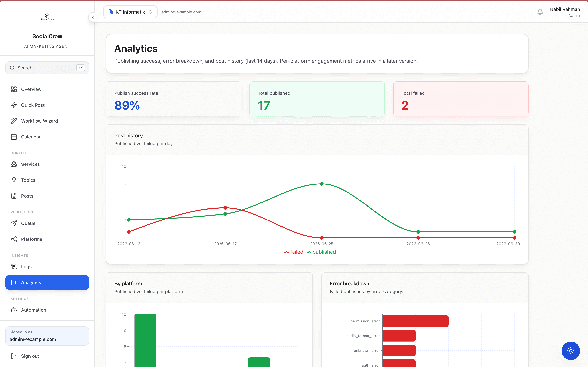Image resolution: width=588 pixels, height=367 pixels.
Task: Click the 2026-06-26 axis label
Action: 418,244
